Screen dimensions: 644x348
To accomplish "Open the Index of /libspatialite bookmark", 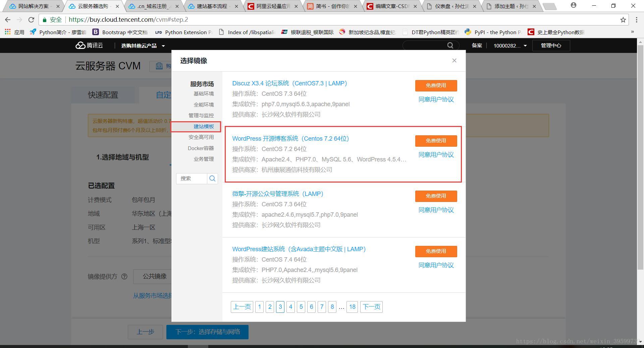I will (247, 32).
